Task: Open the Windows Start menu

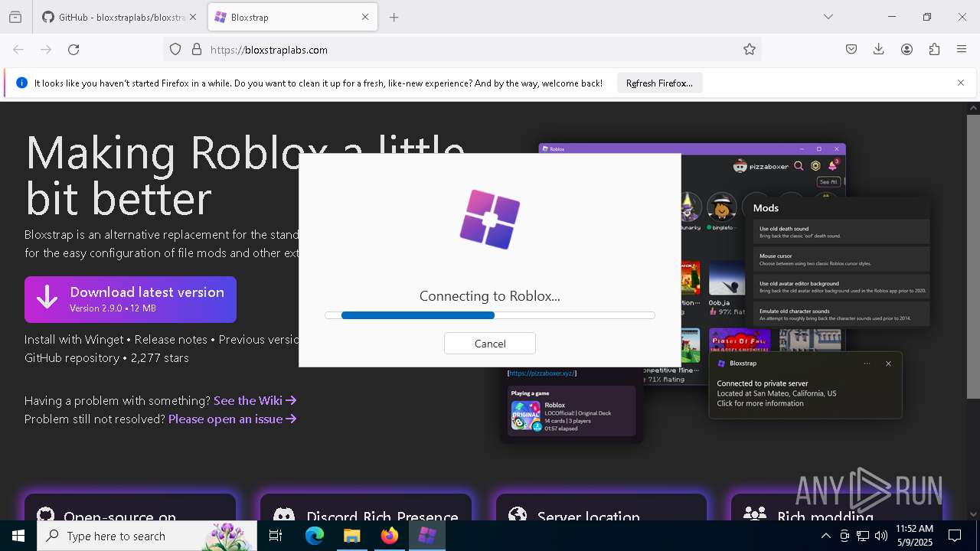Action: tap(18, 536)
